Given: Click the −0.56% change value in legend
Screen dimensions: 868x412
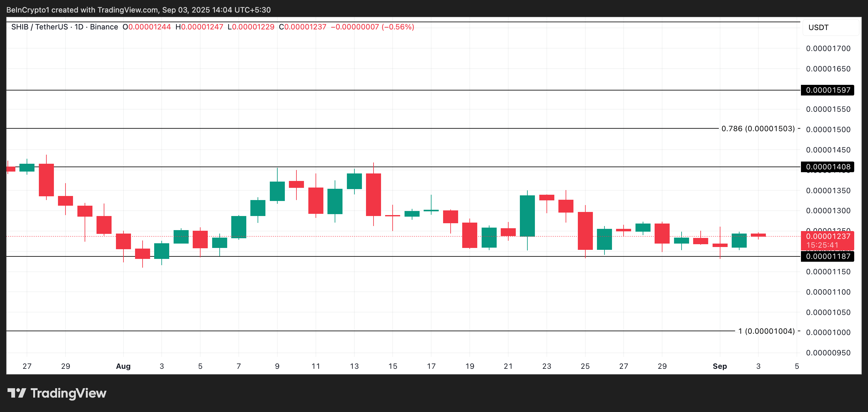Looking at the screenshot, I should pyautogui.click(x=398, y=27).
